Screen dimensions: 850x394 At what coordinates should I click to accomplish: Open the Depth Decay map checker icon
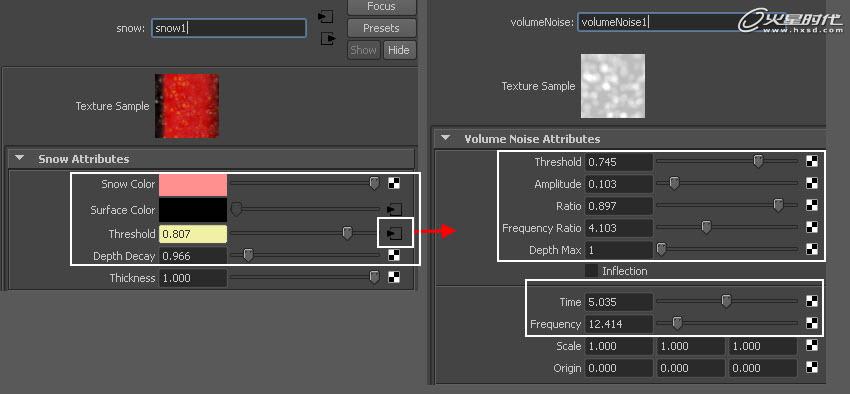394,255
